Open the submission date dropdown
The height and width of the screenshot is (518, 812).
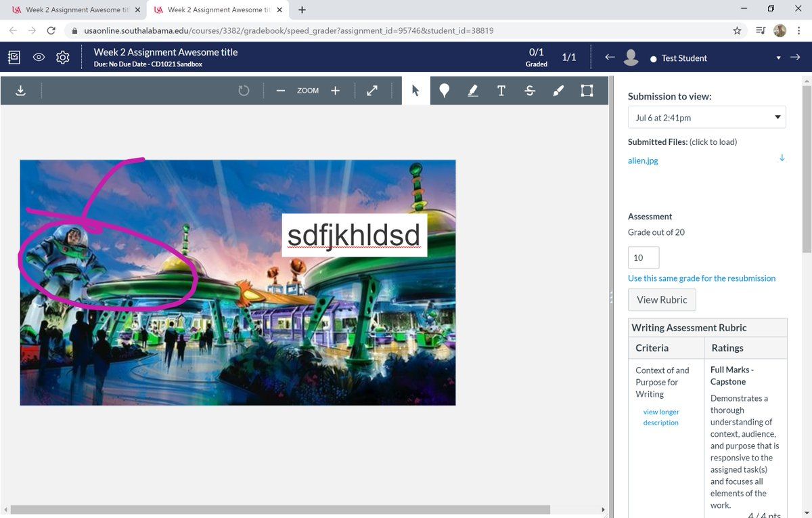pyautogui.click(x=706, y=117)
